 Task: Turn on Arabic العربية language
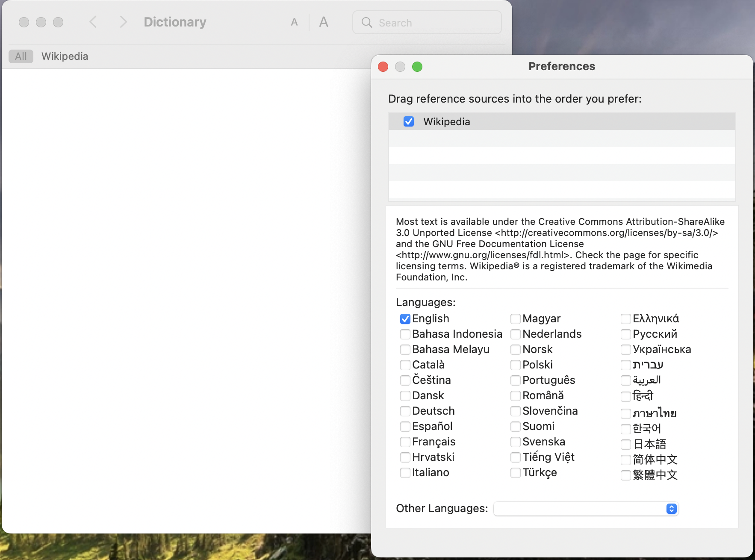pyautogui.click(x=626, y=380)
